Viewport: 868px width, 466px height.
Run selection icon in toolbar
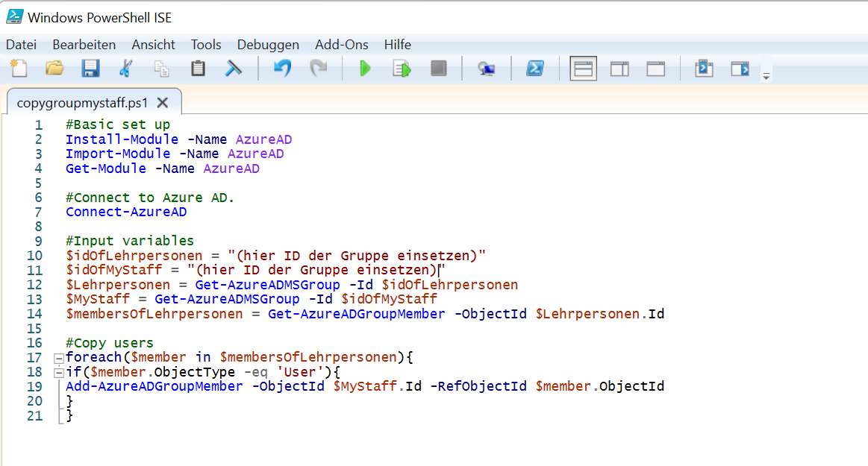click(402, 69)
